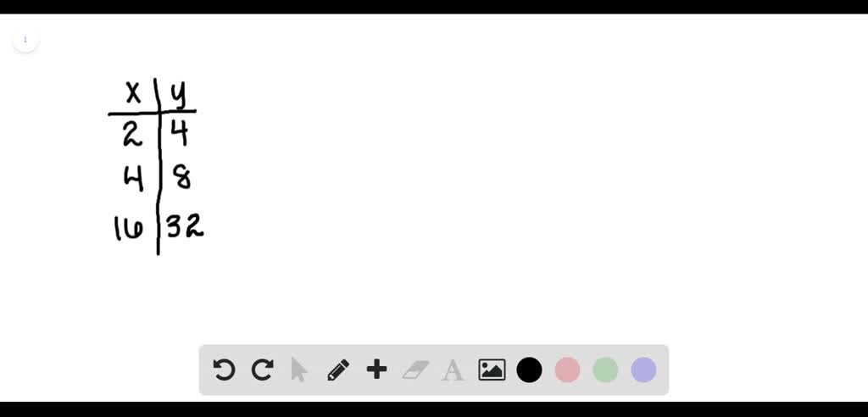The width and height of the screenshot is (868, 417).
Task: Click the handwritten 4 under y header
Action: tap(178, 133)
